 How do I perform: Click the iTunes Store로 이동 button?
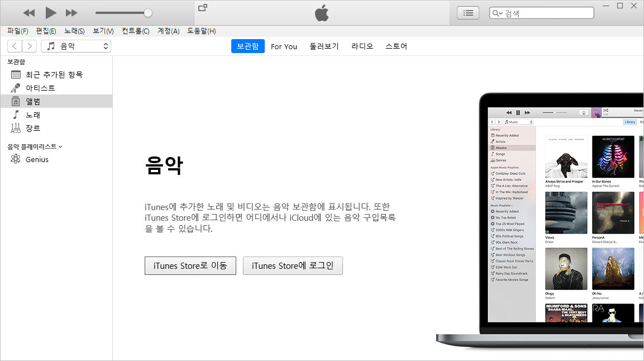(x=190, y=265)
